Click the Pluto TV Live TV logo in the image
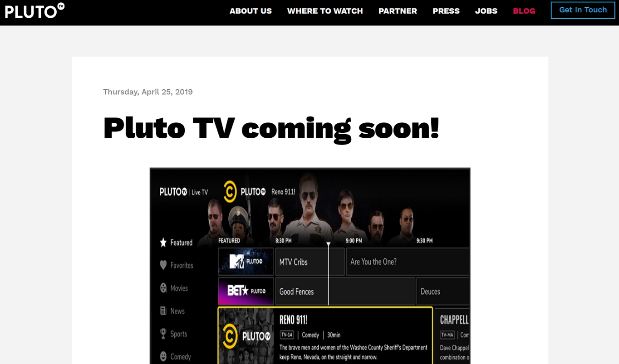Image resolution: width=619 pixels, height=364 pixels. pyautogui.click(x=183, y=192)
